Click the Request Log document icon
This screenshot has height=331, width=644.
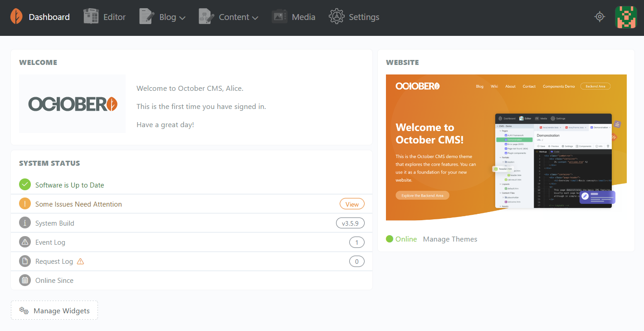click(x=25, y=261)
